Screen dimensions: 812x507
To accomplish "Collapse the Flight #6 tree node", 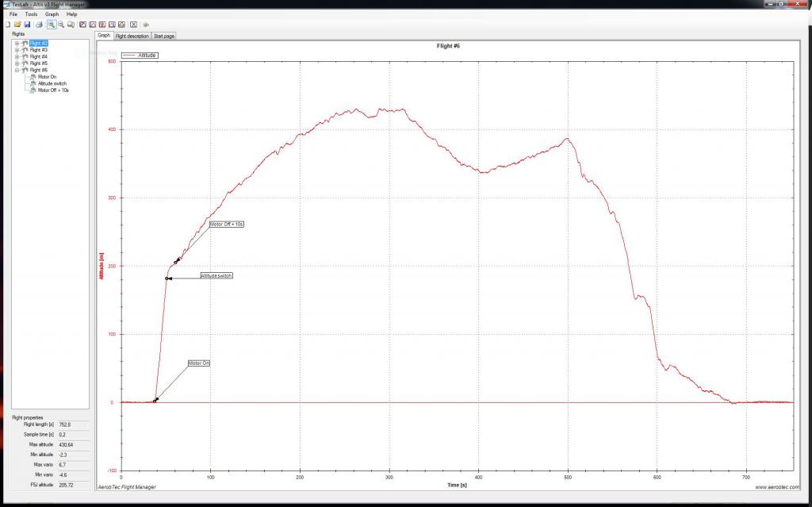I will (17, 70).
